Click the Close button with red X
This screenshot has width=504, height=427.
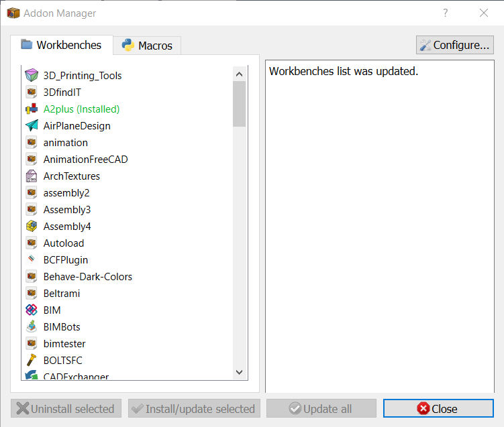coord(438,409)
